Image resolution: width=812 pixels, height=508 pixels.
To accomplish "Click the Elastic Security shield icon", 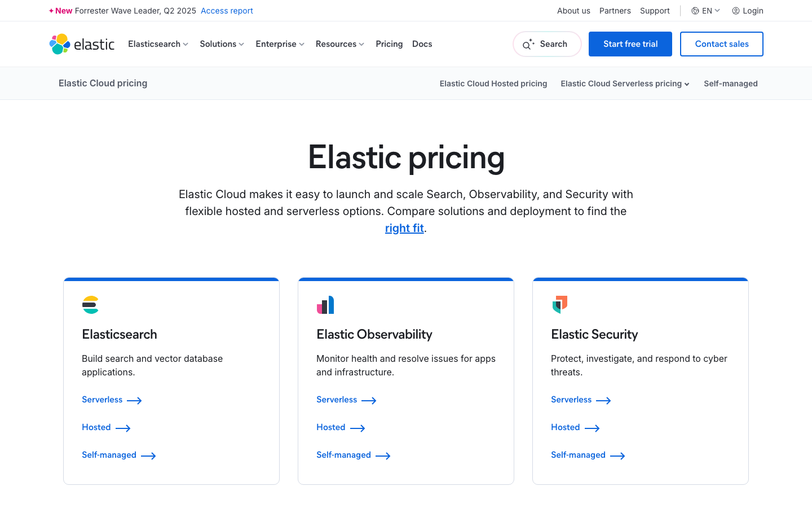I will [x=560, y=305].
